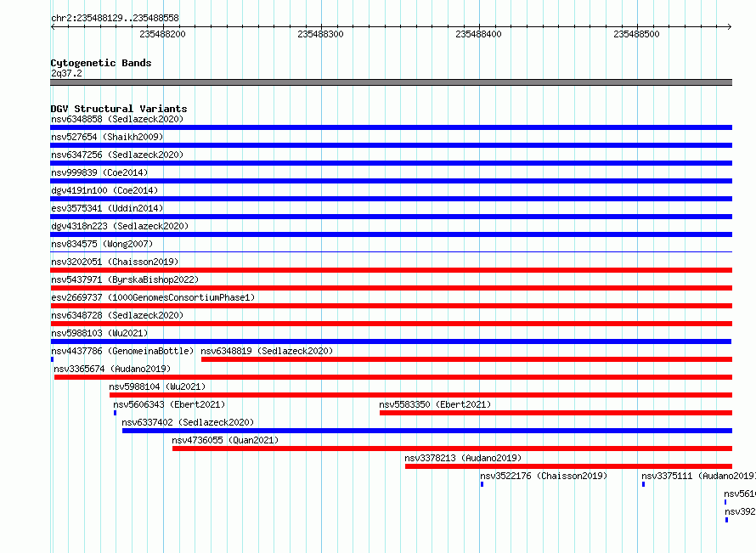Screen dimensions: 756x553
Task: Click the small blue marker of nsv4437786
Action: click(x=52, y=359)
